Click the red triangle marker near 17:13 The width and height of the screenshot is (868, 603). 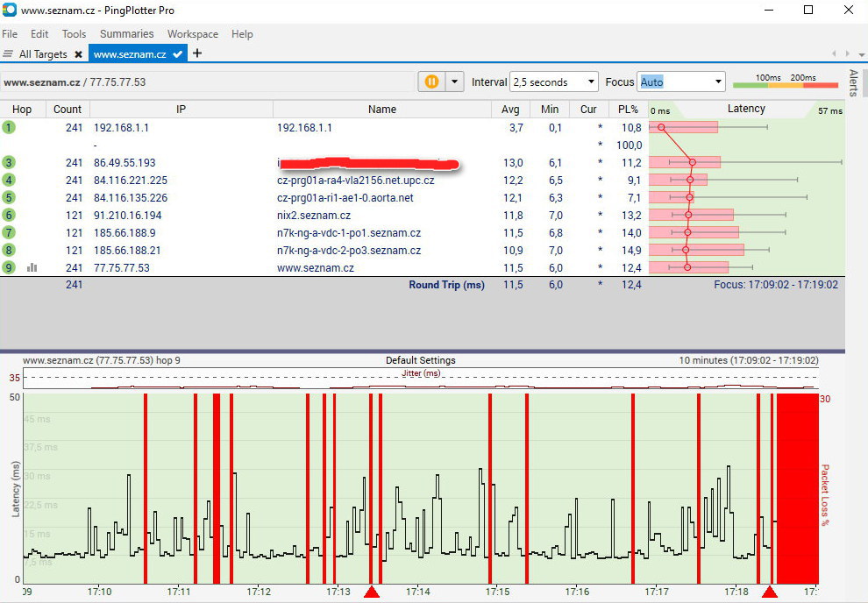coord(372,592)
